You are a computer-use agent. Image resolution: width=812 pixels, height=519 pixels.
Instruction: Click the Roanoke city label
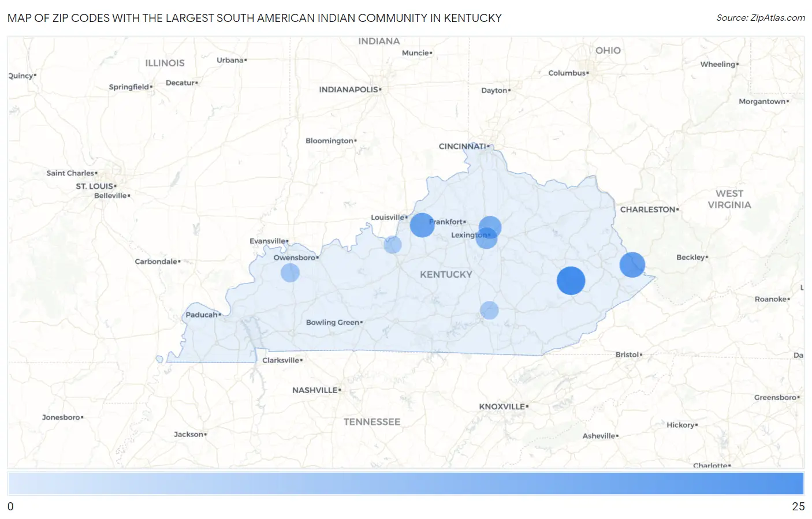point(770,299)
